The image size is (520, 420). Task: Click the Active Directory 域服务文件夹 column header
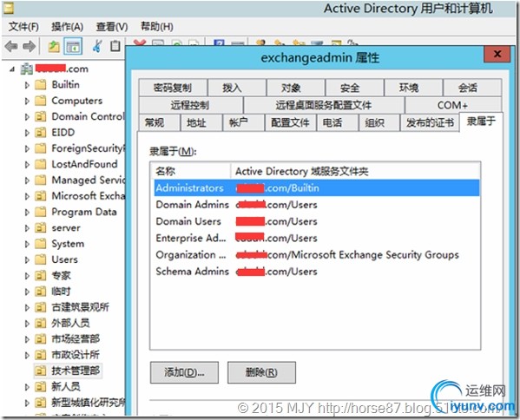coord(356,171)
